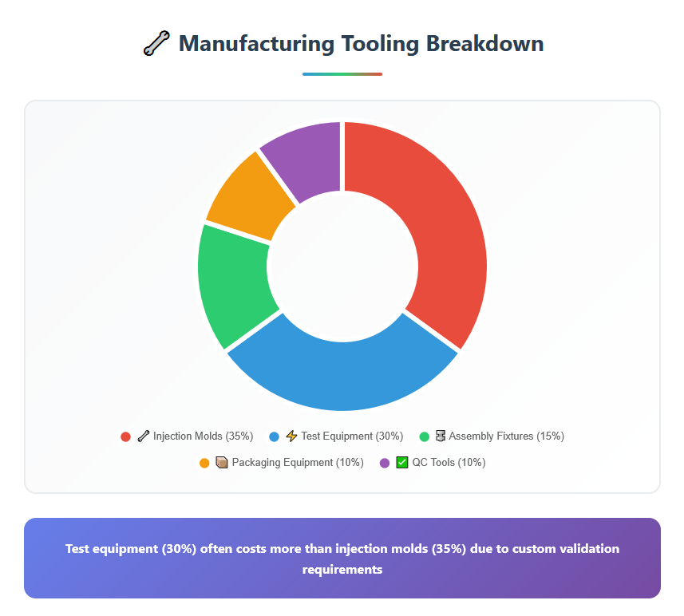Click the package box icon beside Packaging Equipment
Image resolution: width=684 pixels, height=616 pixels.
(222, 463)
